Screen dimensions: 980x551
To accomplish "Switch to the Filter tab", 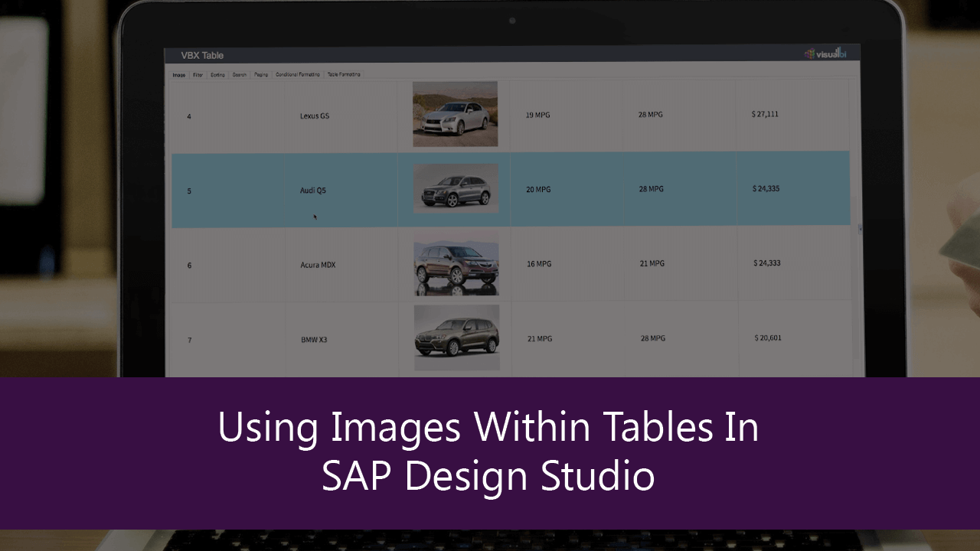I will click(198, 74).
